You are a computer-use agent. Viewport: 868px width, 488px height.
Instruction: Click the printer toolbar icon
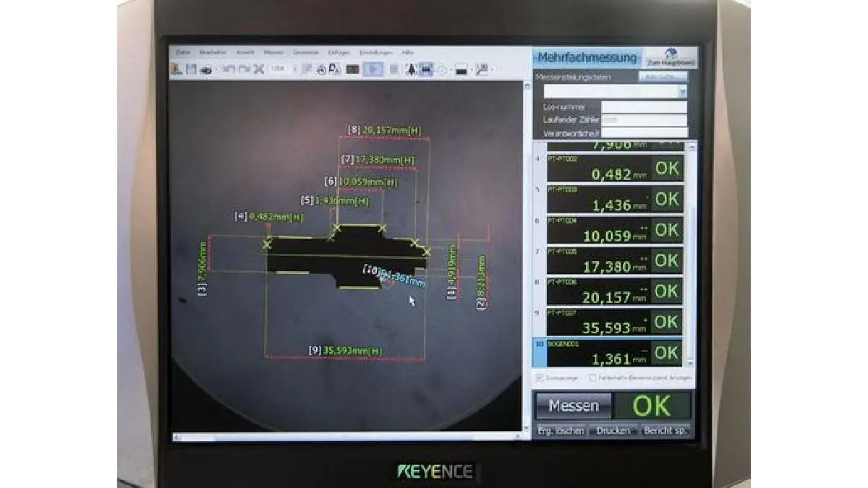coord(205,69)
